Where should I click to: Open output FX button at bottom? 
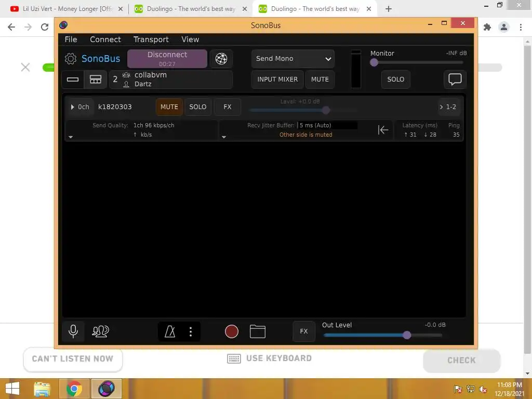pos(303,331)
